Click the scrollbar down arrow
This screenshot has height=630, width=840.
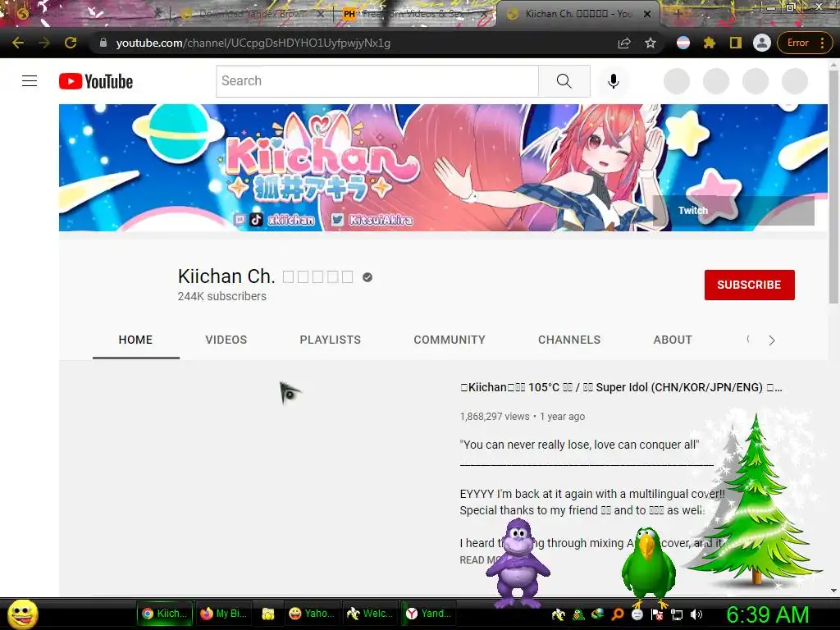point(833,591)
